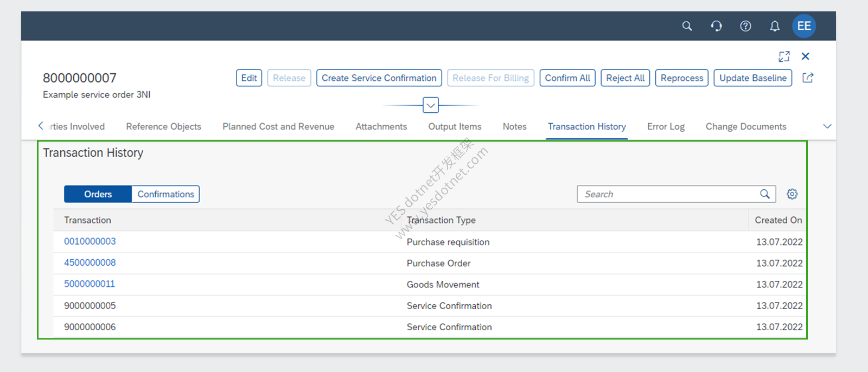868x372 pixels.
Task: Click the Release For Billing button
Action: (x=491, y=78)
